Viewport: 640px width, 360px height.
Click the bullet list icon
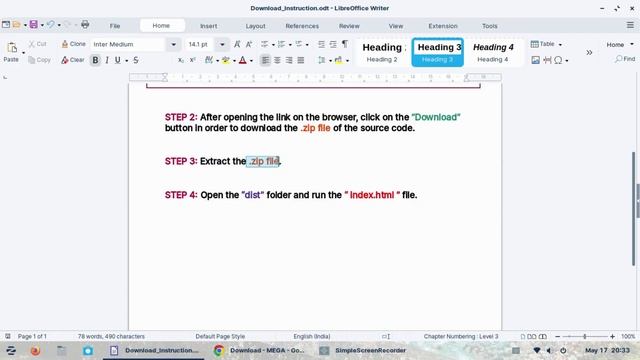tap(264, 44)
